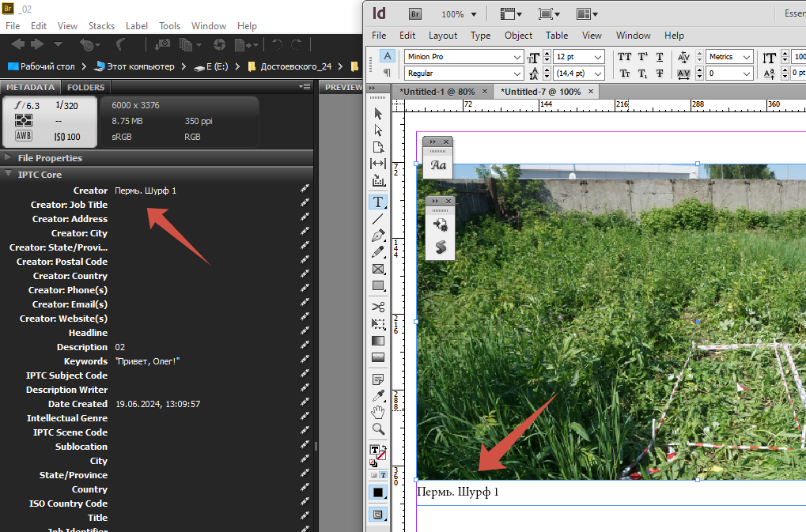806x532 pixels.
Task: Select the Free Transform tool
Action: (378, 324)
